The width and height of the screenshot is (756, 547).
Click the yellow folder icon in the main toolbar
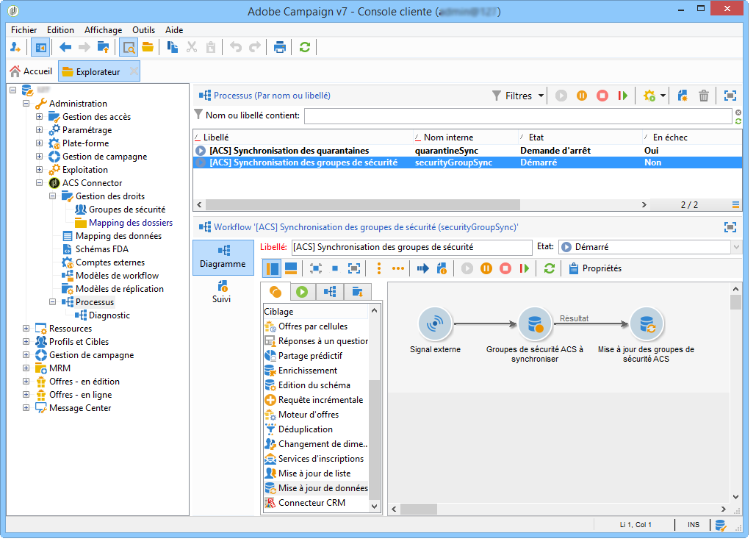coord(148,47)
